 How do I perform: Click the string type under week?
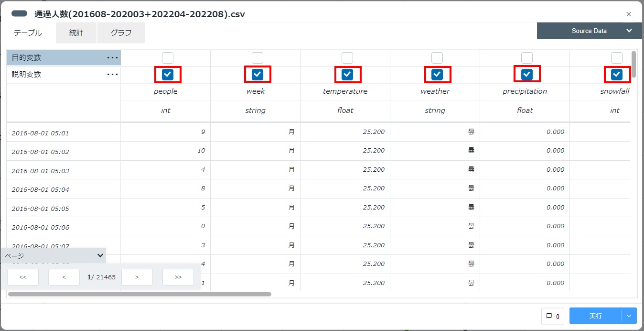(256, 110)
